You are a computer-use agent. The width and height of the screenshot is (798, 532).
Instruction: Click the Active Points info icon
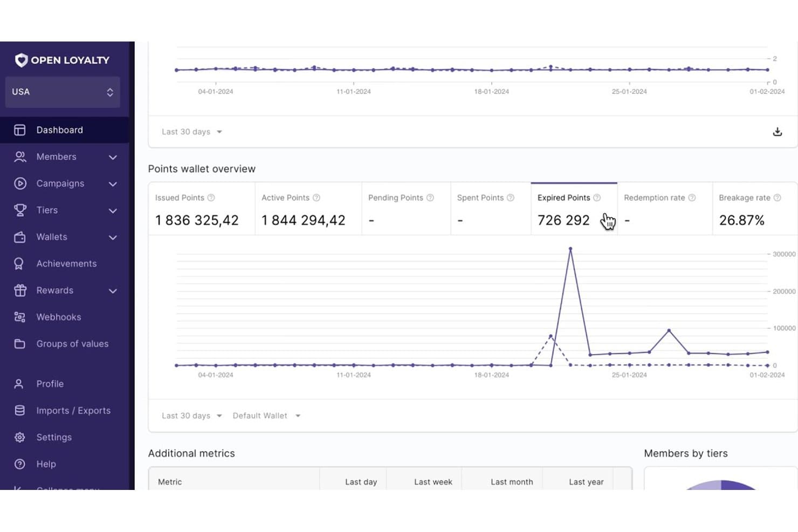317,198
